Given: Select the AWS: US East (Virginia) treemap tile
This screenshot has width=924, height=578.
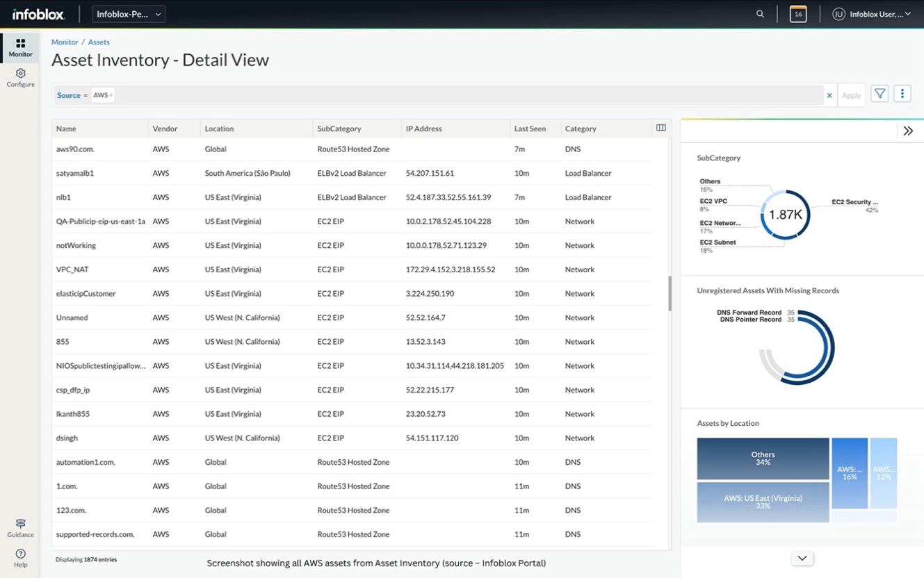Looking at the screenshot, I should point(763,502).
